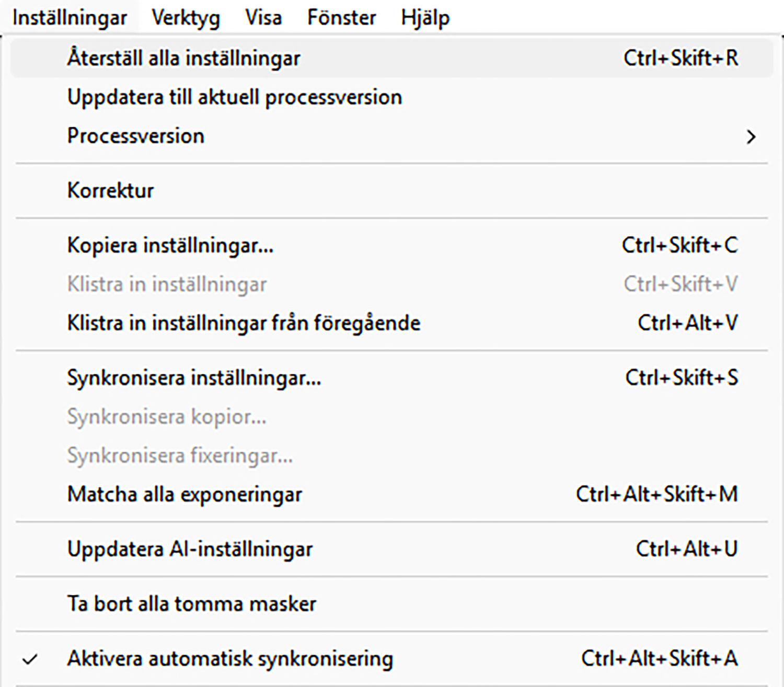Open the Inställningar menu
This screenshot has width=784, height=687.
point(70,18)
